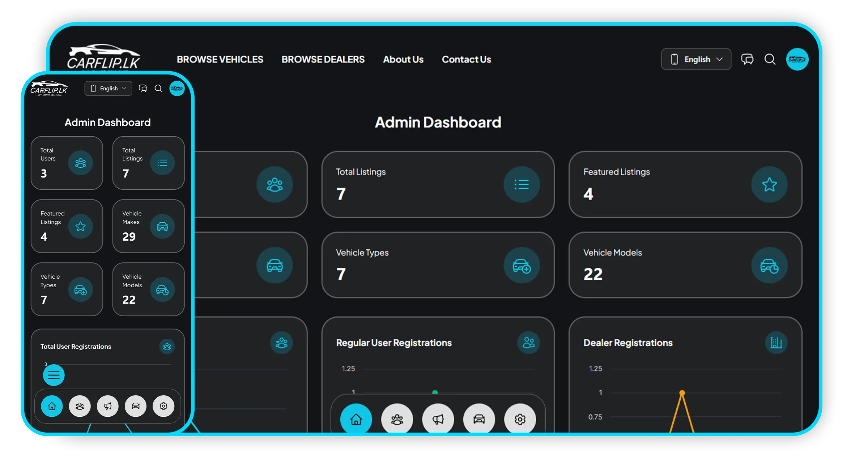The height and width of the screenshot is (459, 868).
Task: Tap the mobile hamburger menu button
Action: point(54,375)
